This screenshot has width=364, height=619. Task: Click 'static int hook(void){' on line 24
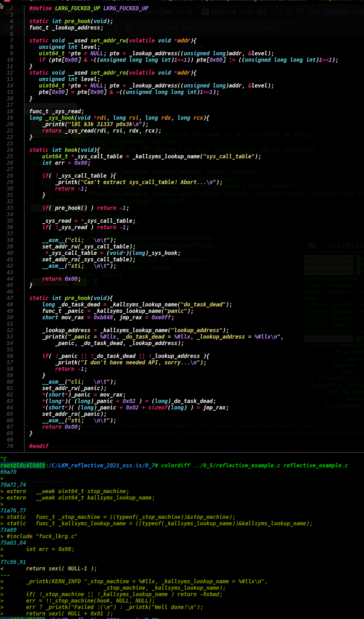coord(65,150)
